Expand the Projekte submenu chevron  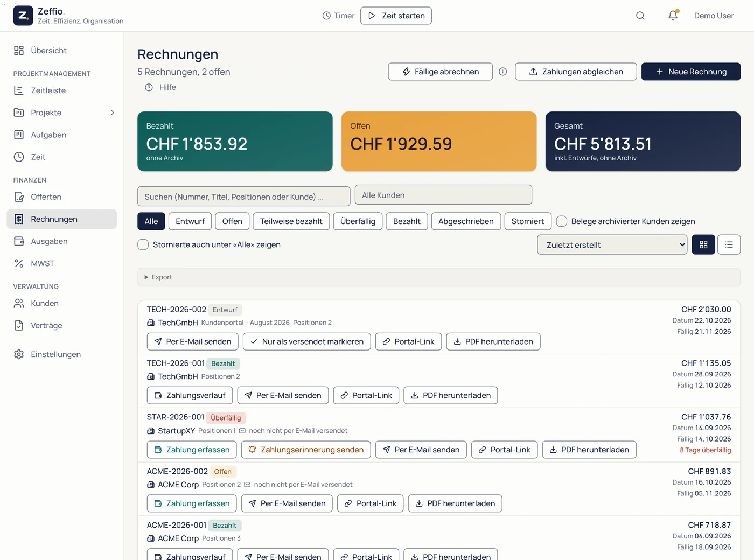(x=113, y=113)
